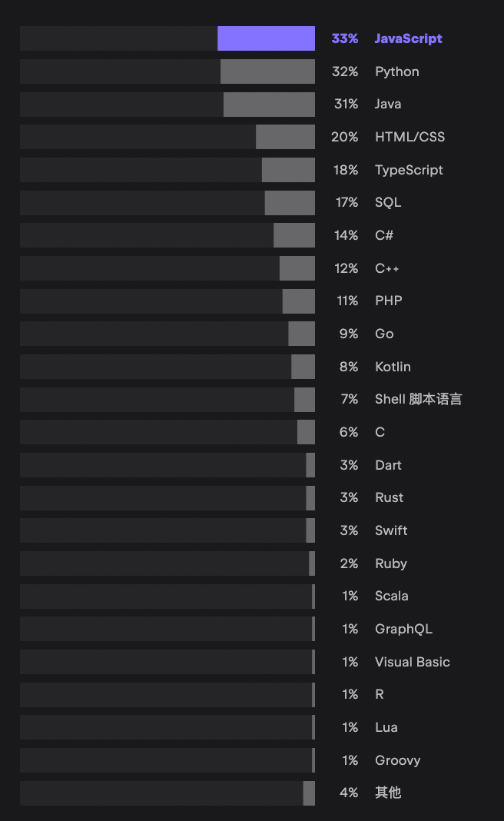Click the purple JavaScript bar
Image resolution: width=504 pixels, height=821 pixels.
(266, 38)
